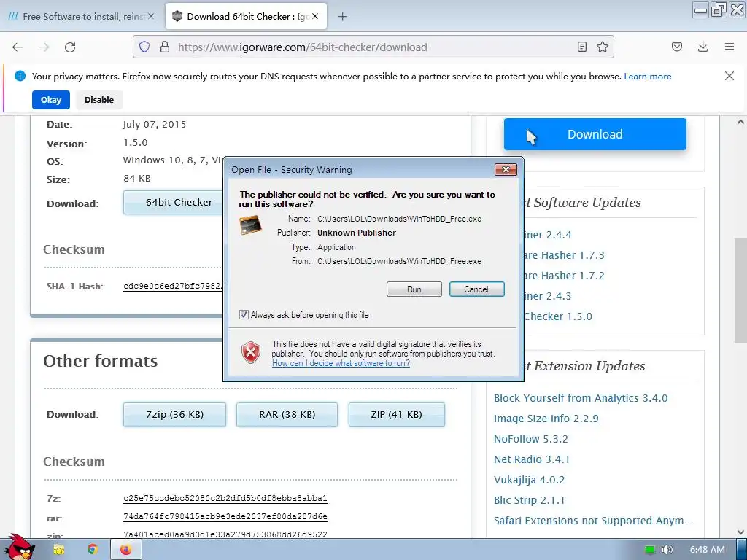Close the Free Software to install tab
This screenshot has width=747, height=560.
pyautogui.click(x=151, y=16)
